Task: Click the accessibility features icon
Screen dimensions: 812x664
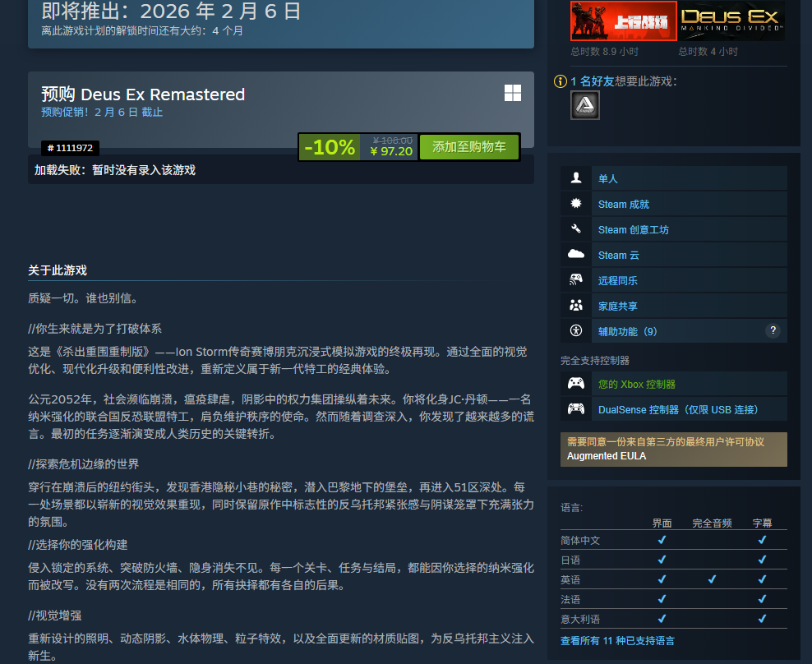Action: click(576, 330)
